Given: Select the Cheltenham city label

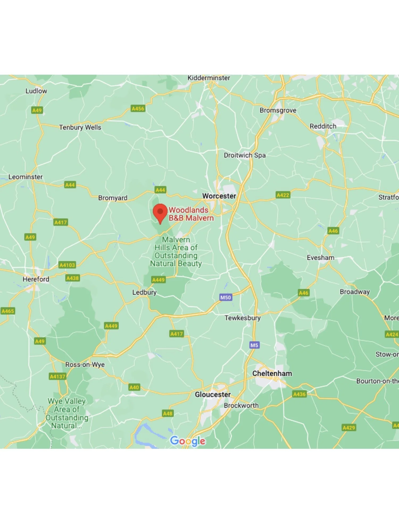Looking at the screenshot, I should pos(272,373).
